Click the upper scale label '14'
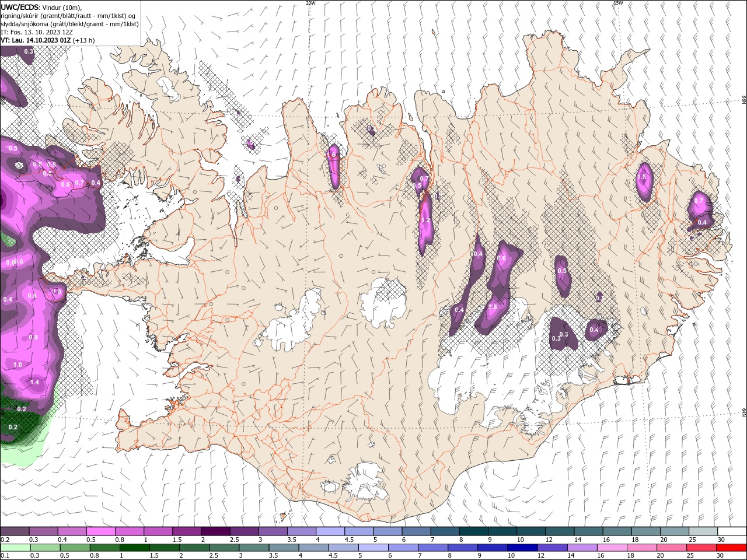The height and width of the screenshot is (560, 747). pyautogui.click(x=577, y=540)
